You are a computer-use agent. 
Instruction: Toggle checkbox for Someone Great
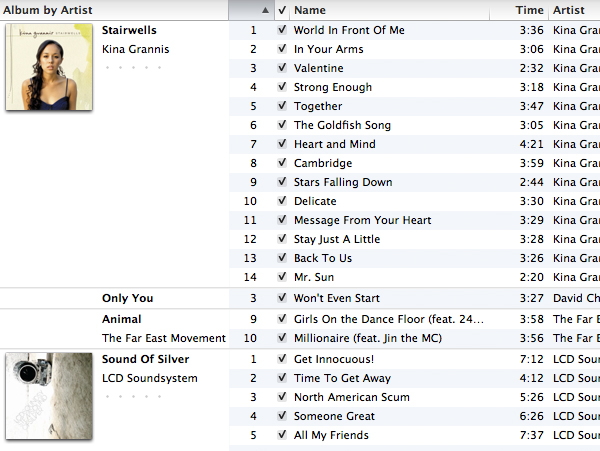(282, 415)
